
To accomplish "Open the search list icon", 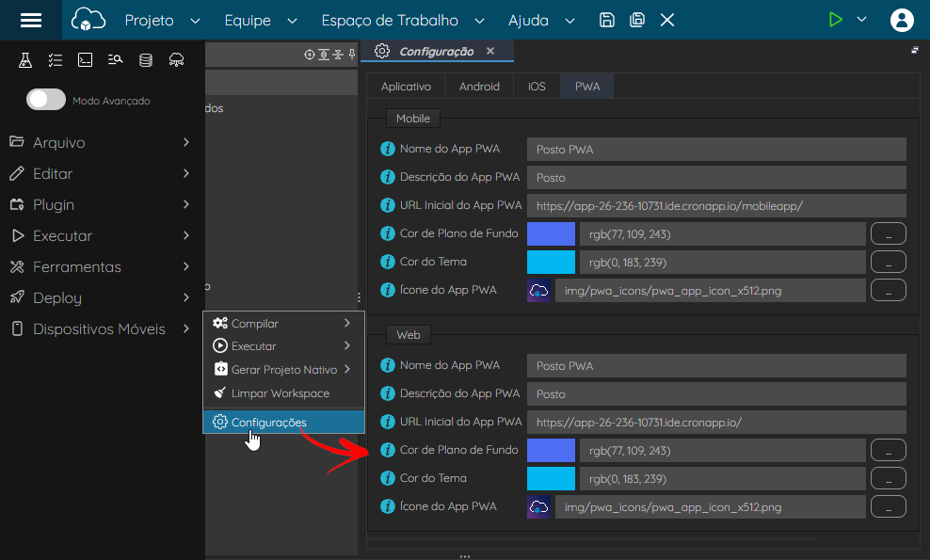I will [115, 59].
